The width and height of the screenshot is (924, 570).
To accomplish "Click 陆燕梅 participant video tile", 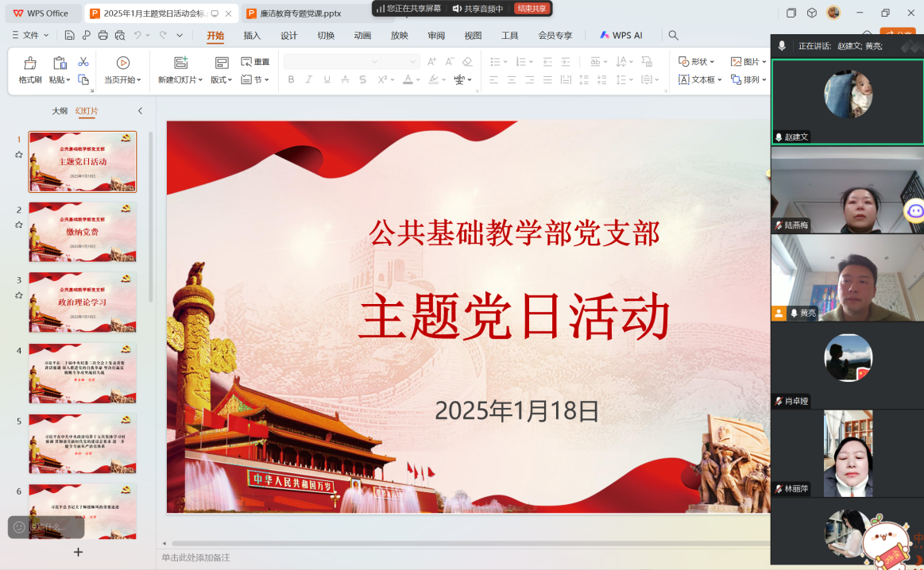I will click(848, 190).
